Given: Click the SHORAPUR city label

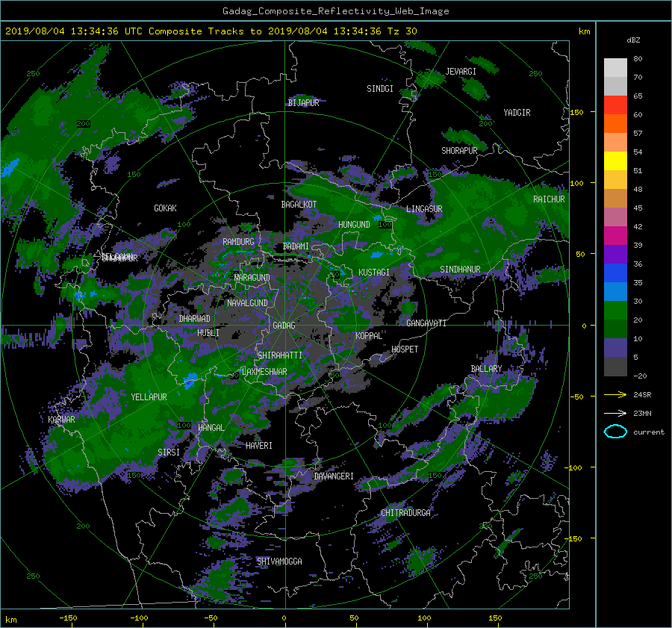Looking at the screenshot, I should 459,151.
